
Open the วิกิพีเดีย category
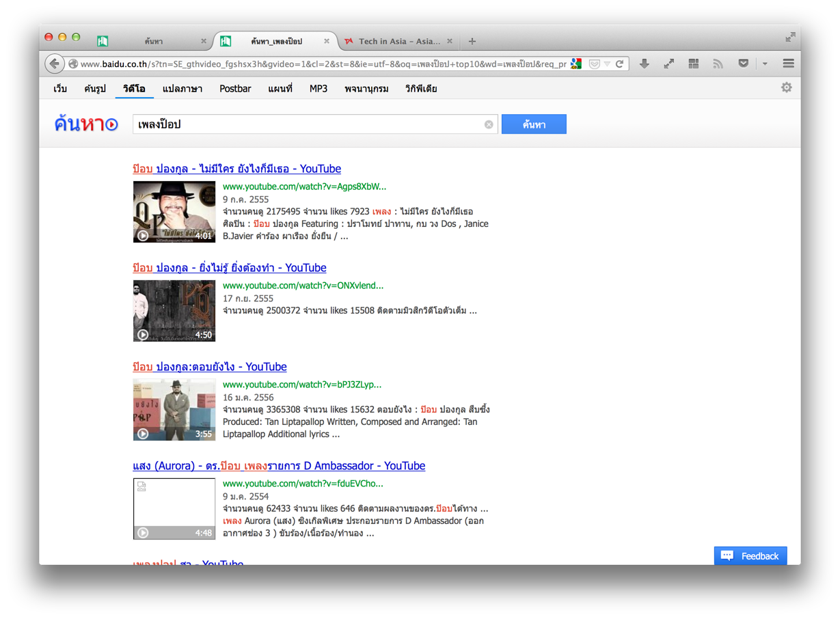[421, 89]
